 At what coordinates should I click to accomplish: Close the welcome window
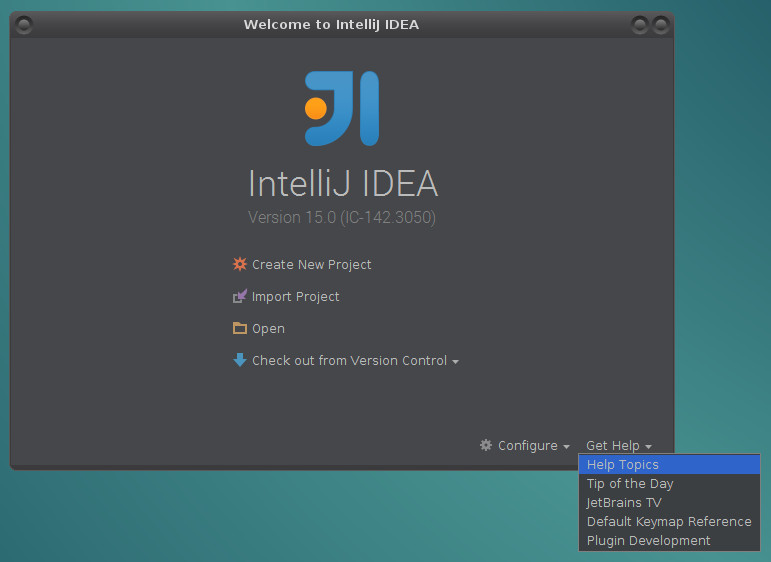tap(661, 25)
